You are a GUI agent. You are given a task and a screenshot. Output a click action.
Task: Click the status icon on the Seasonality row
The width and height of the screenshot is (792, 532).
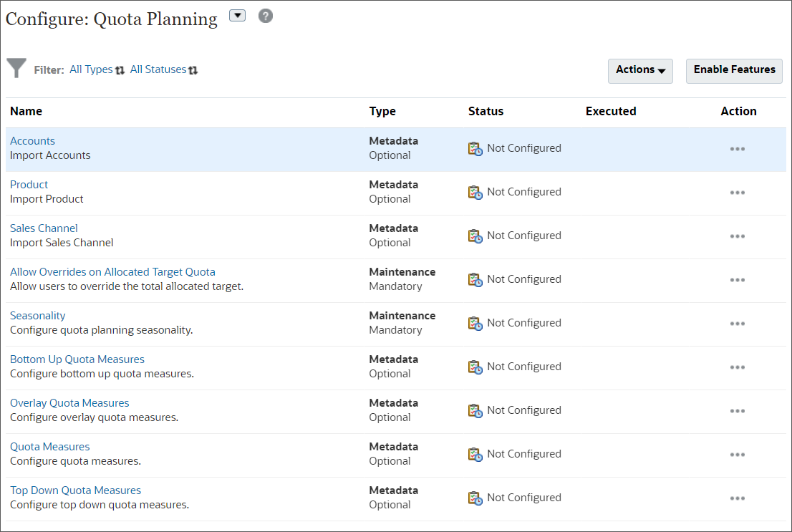tap(474, 322)
